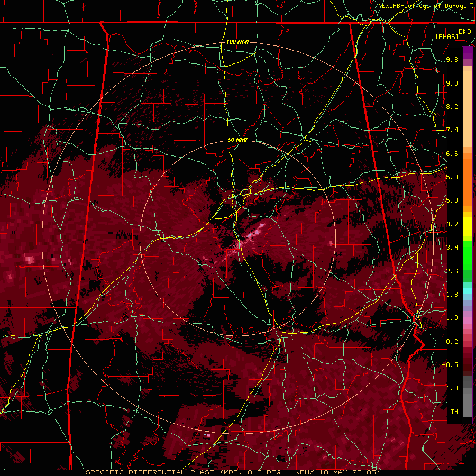Screen dimensions: 476x476
Task: Pick the bright green segment of the color bar
Action: pyautogui.click(x=467, y=255)
